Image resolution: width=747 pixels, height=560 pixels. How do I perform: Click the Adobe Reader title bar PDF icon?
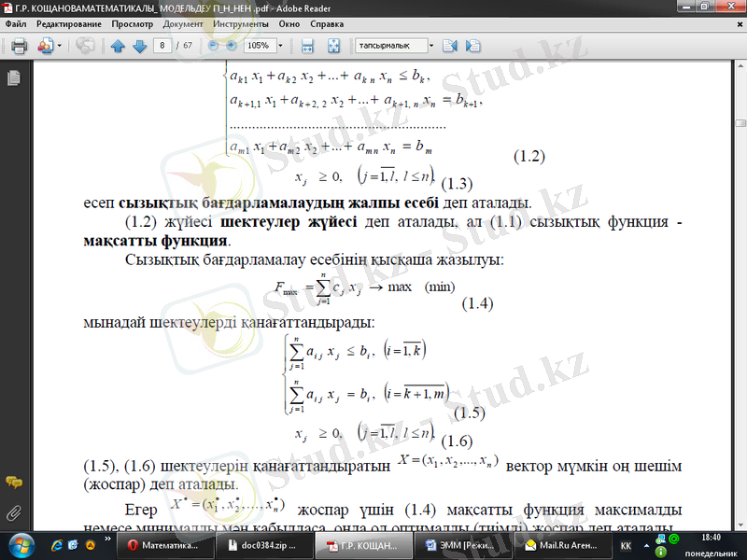coord(7,8)
